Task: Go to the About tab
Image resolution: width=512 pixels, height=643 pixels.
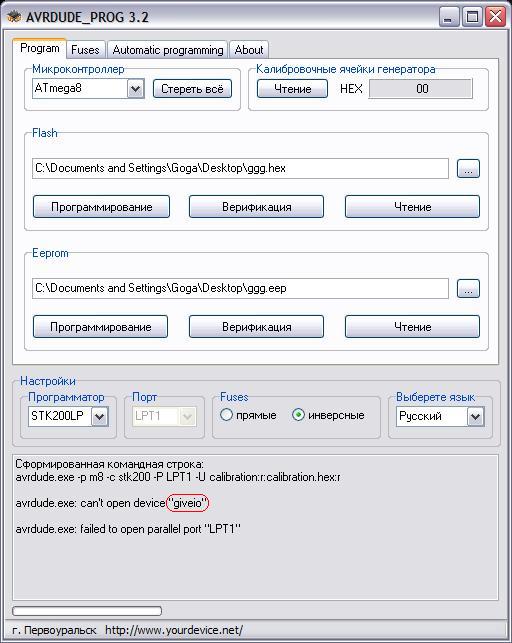Action: [249, 50]
